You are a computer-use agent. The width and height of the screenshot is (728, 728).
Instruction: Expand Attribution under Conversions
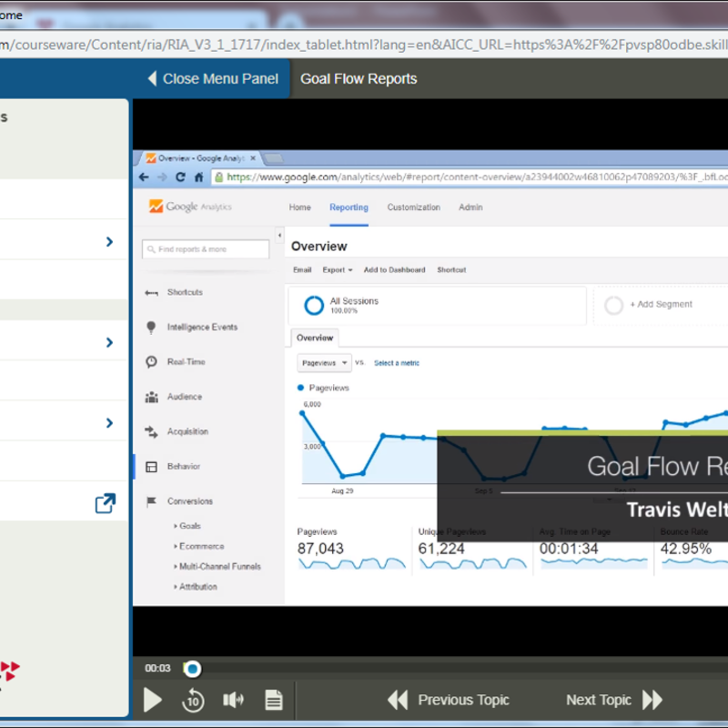pos(196,587)
